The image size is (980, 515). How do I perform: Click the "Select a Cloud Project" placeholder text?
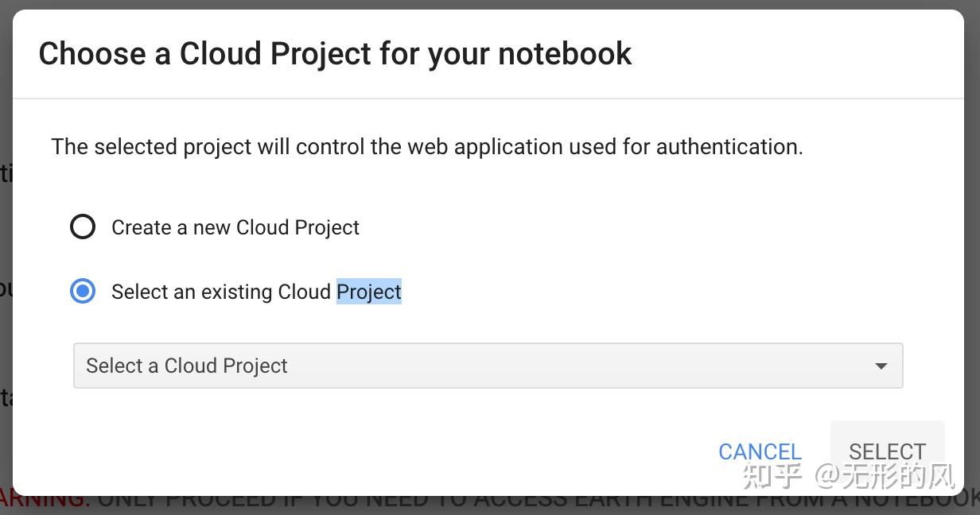[x=187, y=366]
